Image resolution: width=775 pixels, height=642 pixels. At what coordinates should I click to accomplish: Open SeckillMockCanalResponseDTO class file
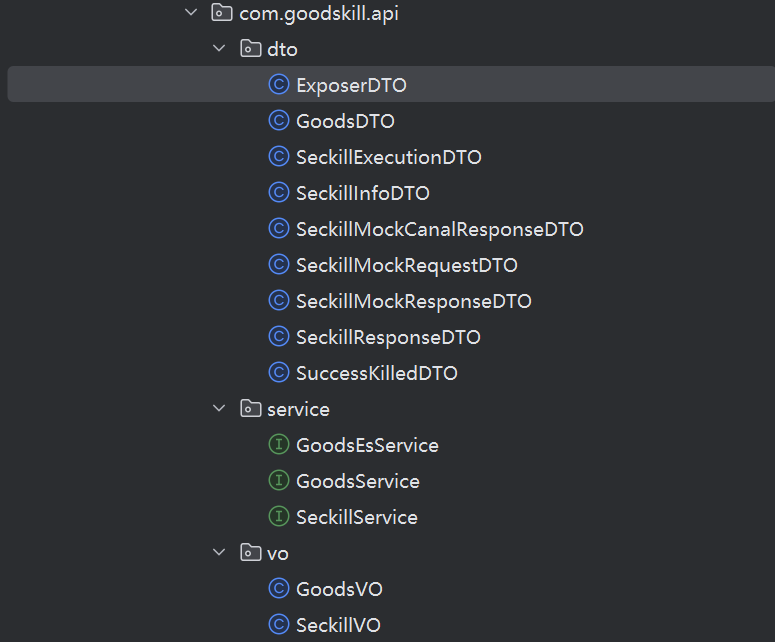click(439, 229)
